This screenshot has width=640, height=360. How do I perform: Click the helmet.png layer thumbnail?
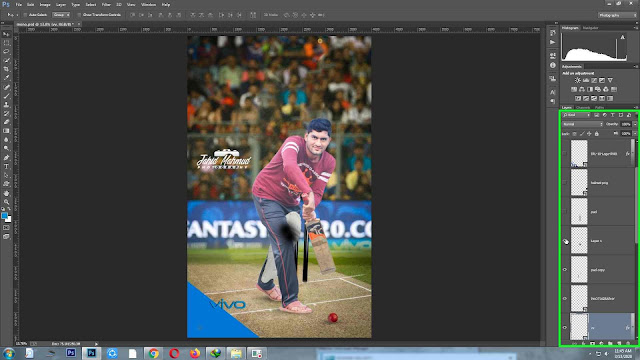579,182
